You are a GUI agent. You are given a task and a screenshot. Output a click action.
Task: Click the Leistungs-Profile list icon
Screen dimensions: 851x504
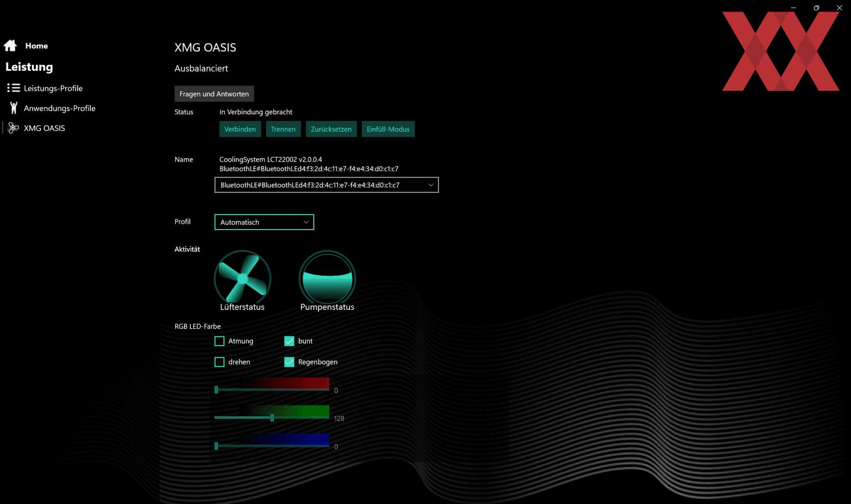[13, 88]
